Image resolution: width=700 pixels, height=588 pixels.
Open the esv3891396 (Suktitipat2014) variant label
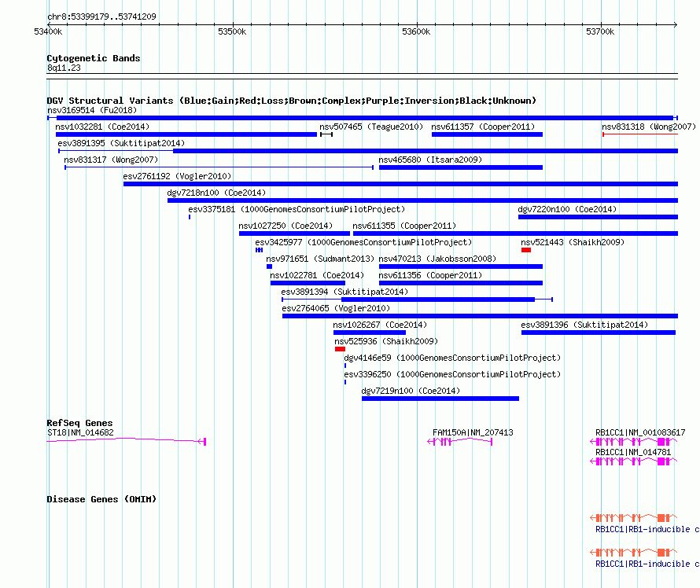(584, 325)
